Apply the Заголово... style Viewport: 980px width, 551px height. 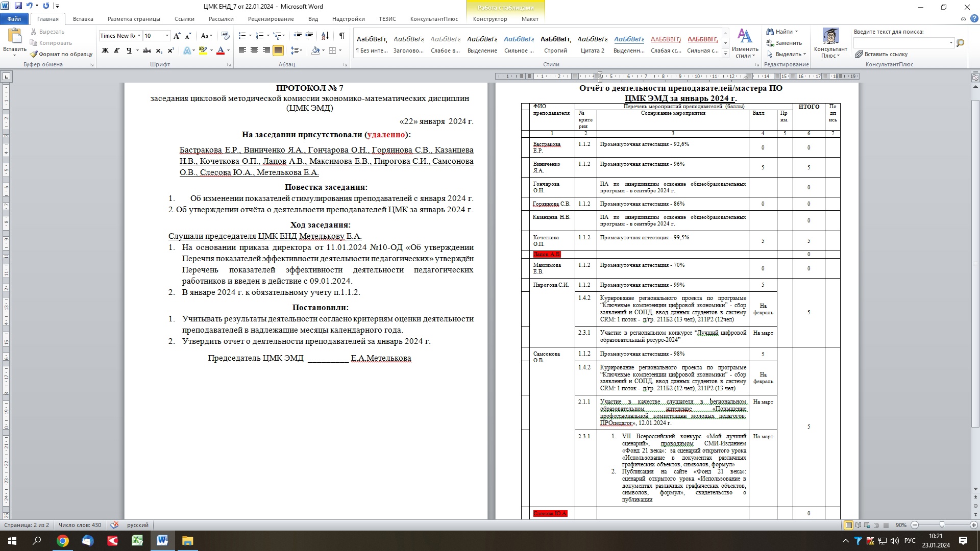tap(408, 44)
